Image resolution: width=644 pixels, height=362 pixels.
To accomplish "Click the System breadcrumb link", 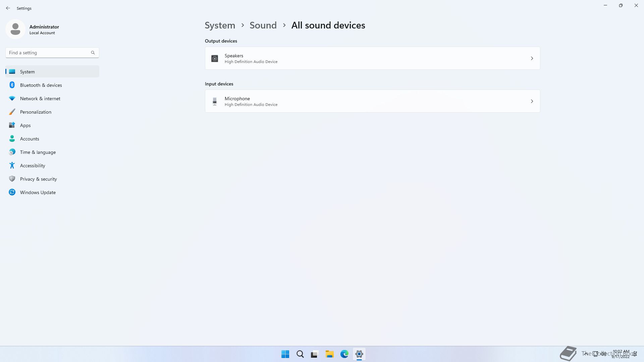I will 220,25.
